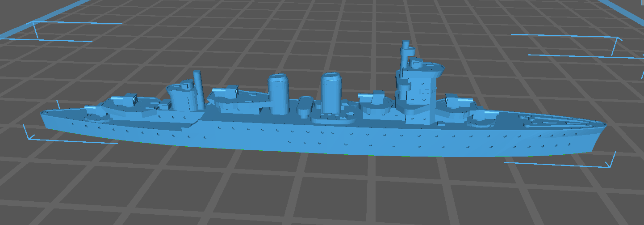Viewport: 644px width, 225px height.
Task: Select the raised aft gun turret
Action: tap(127, 101)
